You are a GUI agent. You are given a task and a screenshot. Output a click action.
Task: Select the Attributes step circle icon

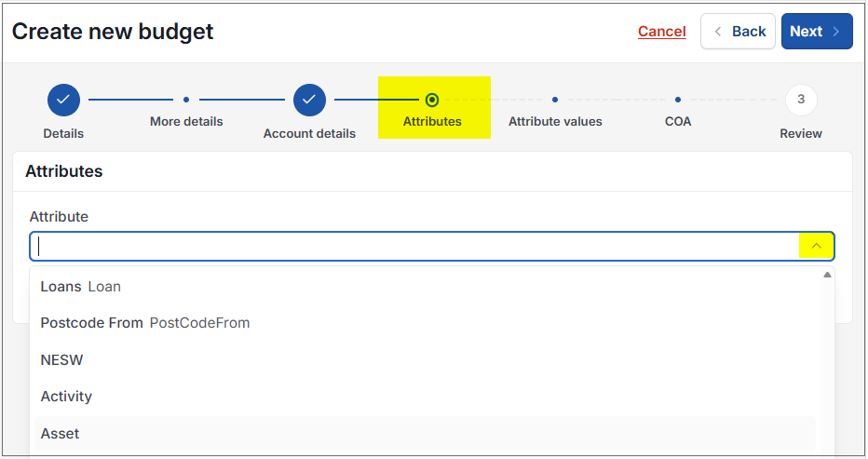(432, 100)
